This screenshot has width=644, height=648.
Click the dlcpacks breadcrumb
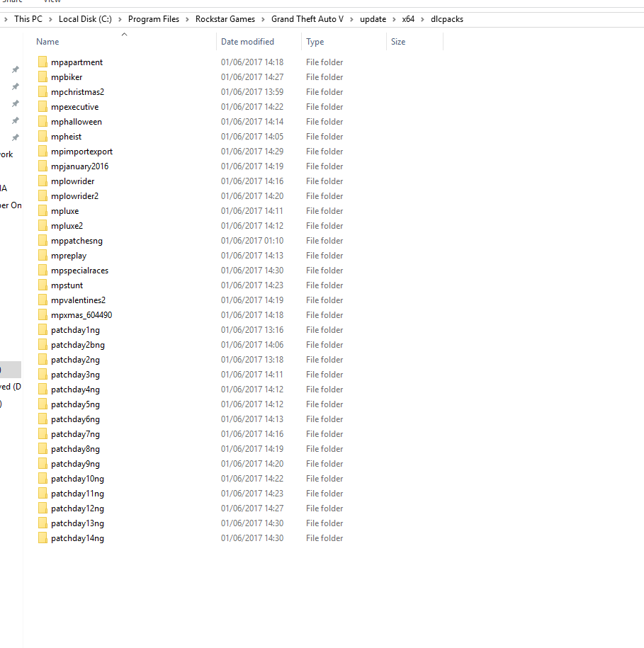click(x=447, y=19)
